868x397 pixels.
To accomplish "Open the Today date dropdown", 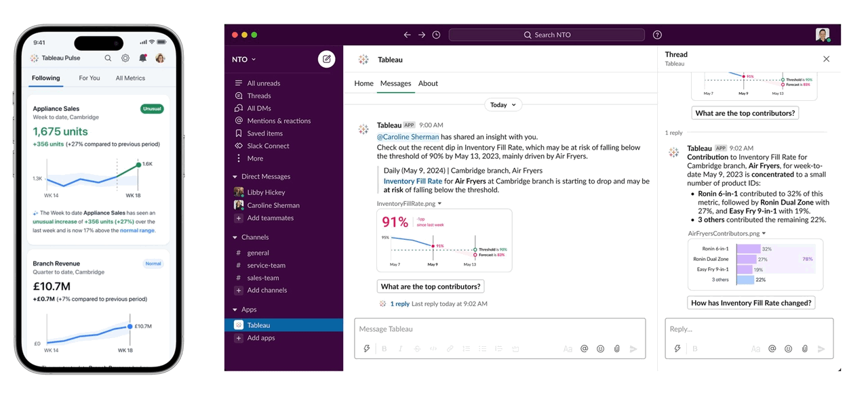I will click(x=503, y=105).
